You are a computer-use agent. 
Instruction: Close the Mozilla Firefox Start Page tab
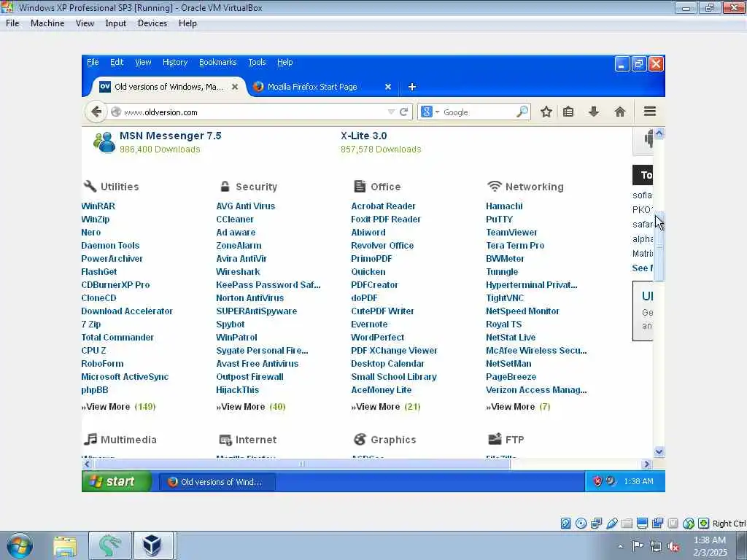tap(388, 87)
